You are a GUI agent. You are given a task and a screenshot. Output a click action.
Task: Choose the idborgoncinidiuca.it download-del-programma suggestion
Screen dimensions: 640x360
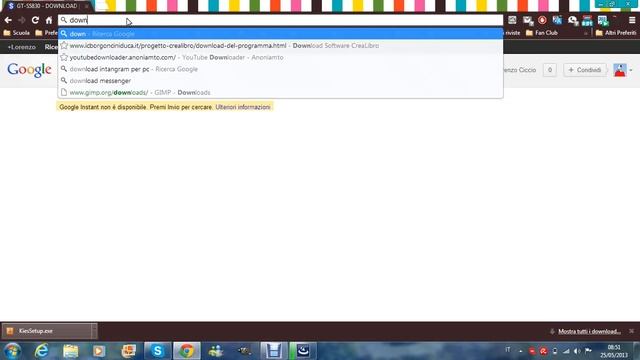[x=280, y=46]
